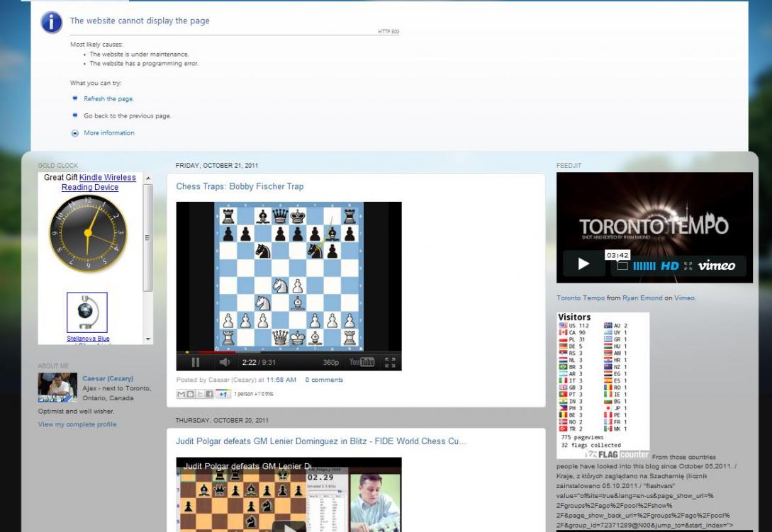Enter fullscreen on the Fischer Trap video
This screenshot has width=772, height=532.
coord(389,362)
